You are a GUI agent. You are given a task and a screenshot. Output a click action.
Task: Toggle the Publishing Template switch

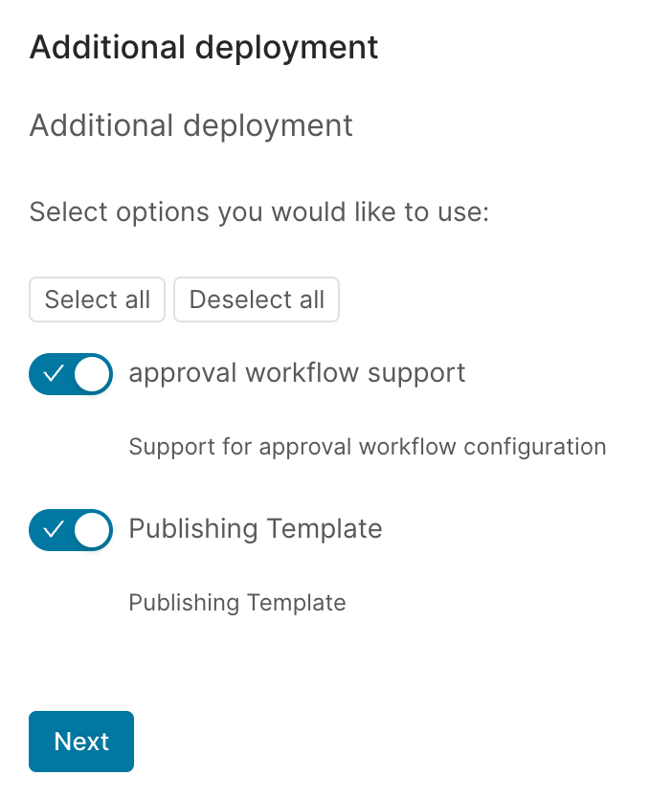71,530
